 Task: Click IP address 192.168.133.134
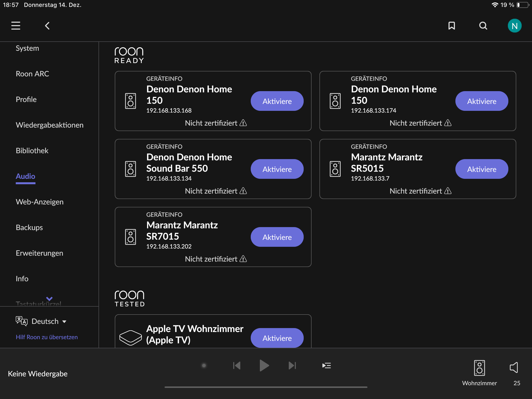click(169, 178)
